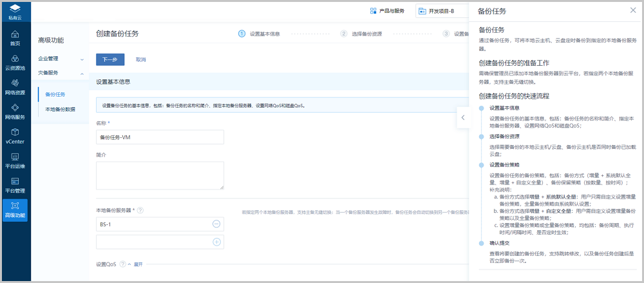This screenshot has height=283, width=644.
Task: Collapse the help panel with the arrow handle
Action: tap(462, 117)
